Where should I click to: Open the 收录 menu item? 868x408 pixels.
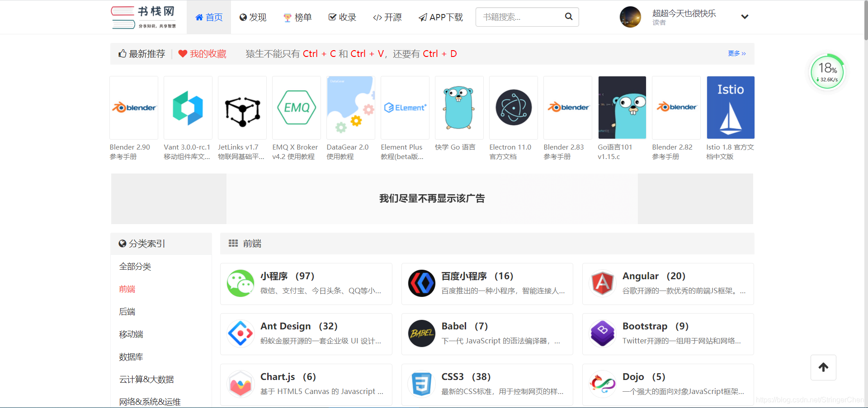click(x=342, y=17)
